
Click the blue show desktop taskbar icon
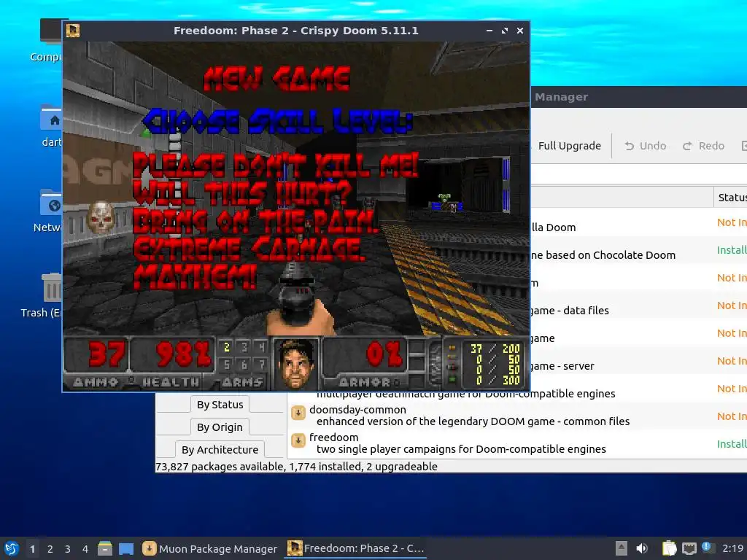tap(126, 548)
